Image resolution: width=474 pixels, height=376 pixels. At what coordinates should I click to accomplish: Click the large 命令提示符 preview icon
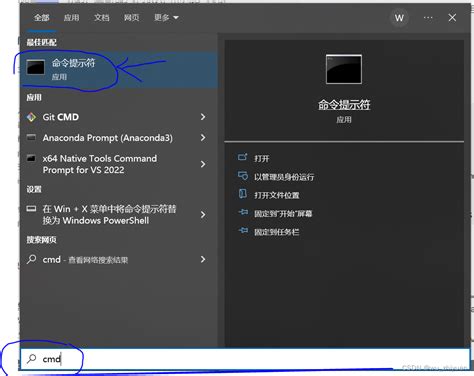(x=344, y=69)
